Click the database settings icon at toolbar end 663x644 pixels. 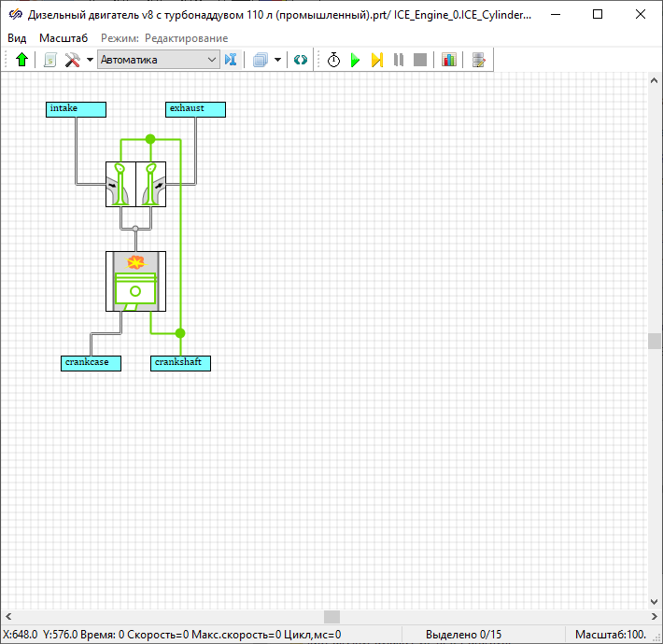[x=479, y=60]
